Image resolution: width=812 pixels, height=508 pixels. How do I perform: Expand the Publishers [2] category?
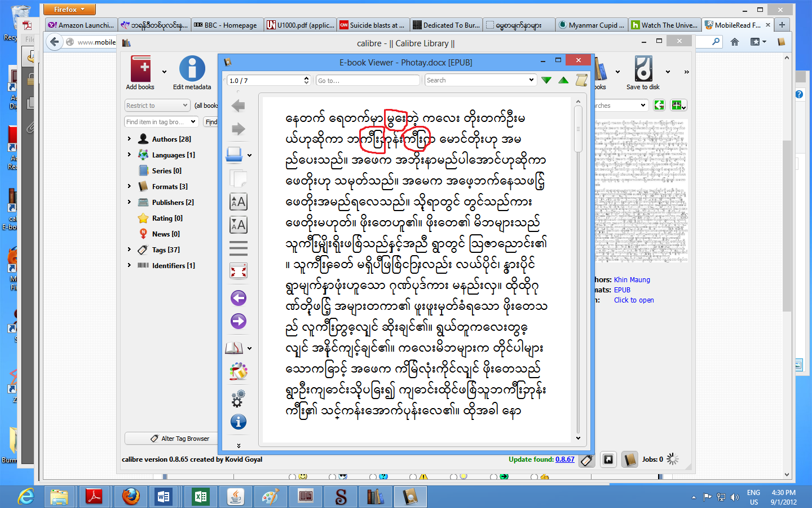tap(129, 202)
